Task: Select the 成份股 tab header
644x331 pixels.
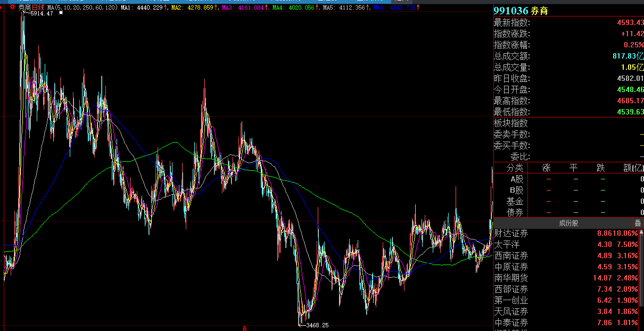Action: click(568, 224)
